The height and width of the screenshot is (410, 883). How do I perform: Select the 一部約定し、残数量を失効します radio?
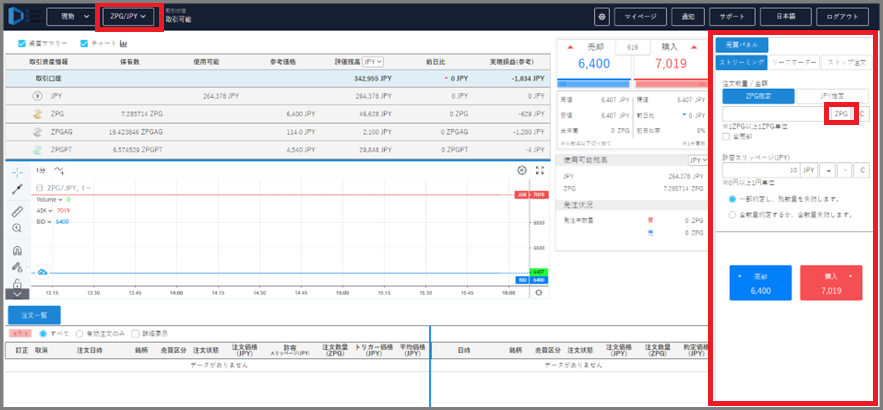[732, 199]
